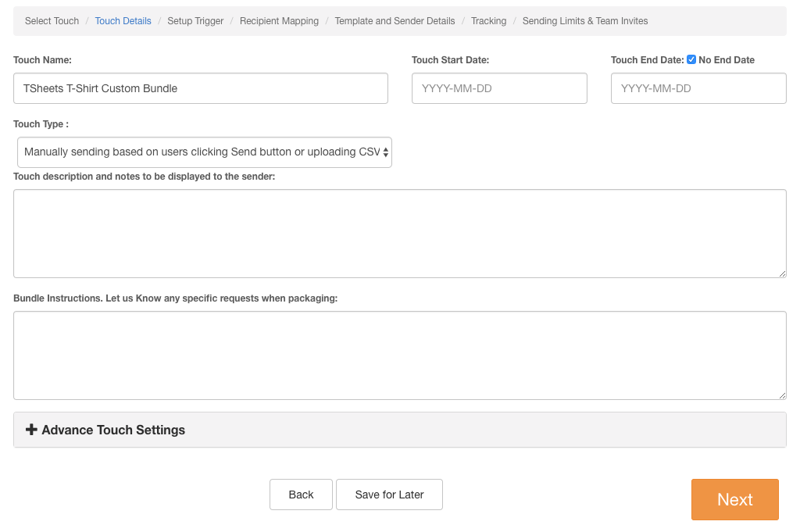Click Save for Later button
Viewport: 800px width, 532px height.
389,495
